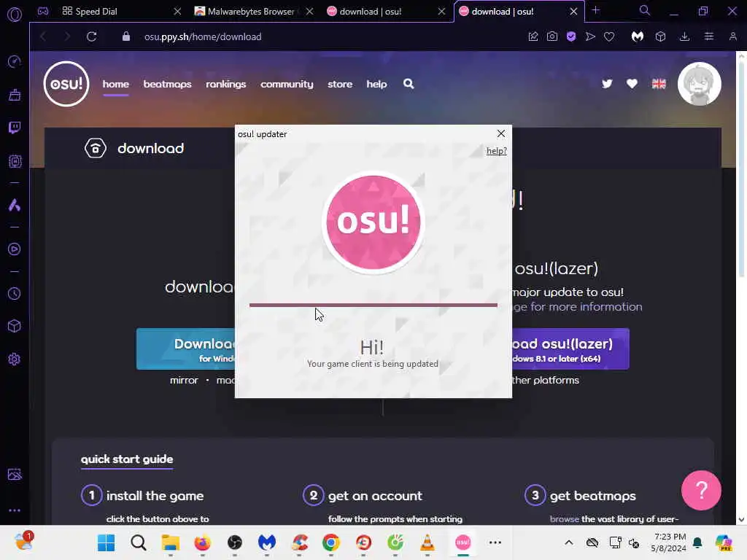Open Settings gear in sidebar
This screenshot has width=747, height=560.
point(15,359)
